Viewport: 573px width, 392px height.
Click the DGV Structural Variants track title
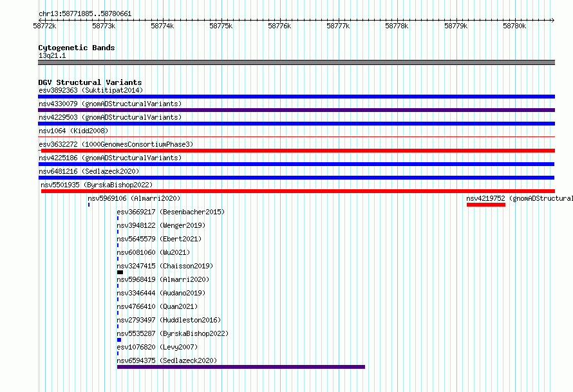click(90, 82)
